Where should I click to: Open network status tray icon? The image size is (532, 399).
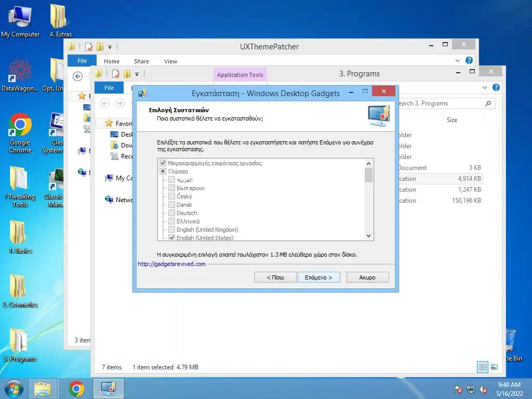tap(471, 389)
